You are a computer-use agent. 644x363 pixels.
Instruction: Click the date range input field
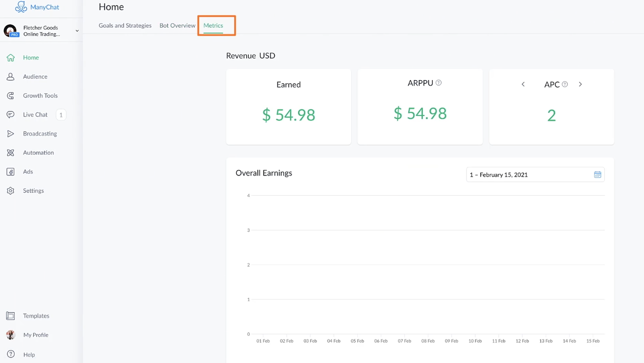[x=529, y=174]
